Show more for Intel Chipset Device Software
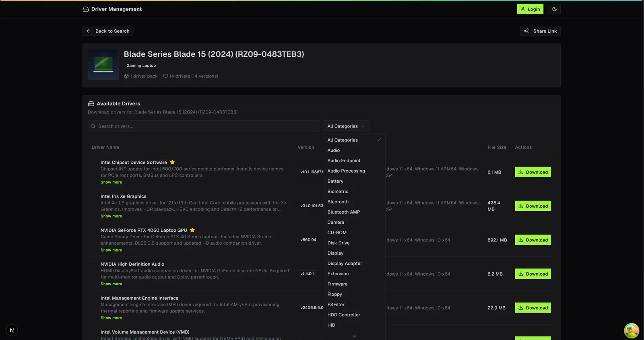 [x=111, y=182]
